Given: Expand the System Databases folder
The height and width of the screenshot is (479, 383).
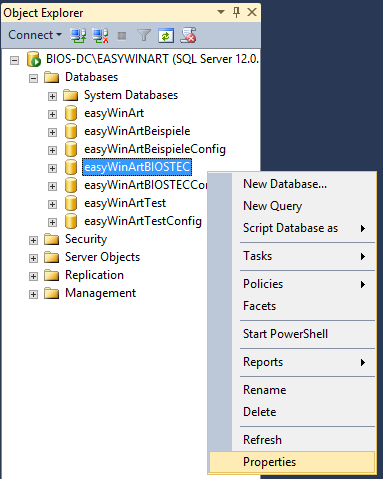Looking at the screenshot, I should (52, 96).
